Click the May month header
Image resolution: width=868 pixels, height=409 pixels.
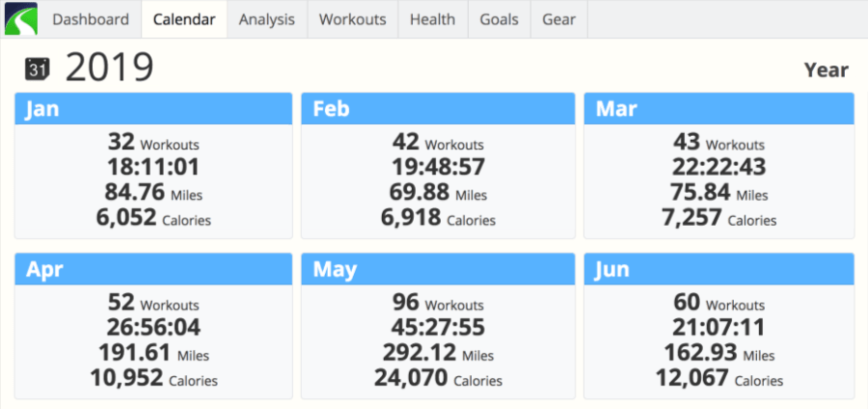(x=438, y=269)
